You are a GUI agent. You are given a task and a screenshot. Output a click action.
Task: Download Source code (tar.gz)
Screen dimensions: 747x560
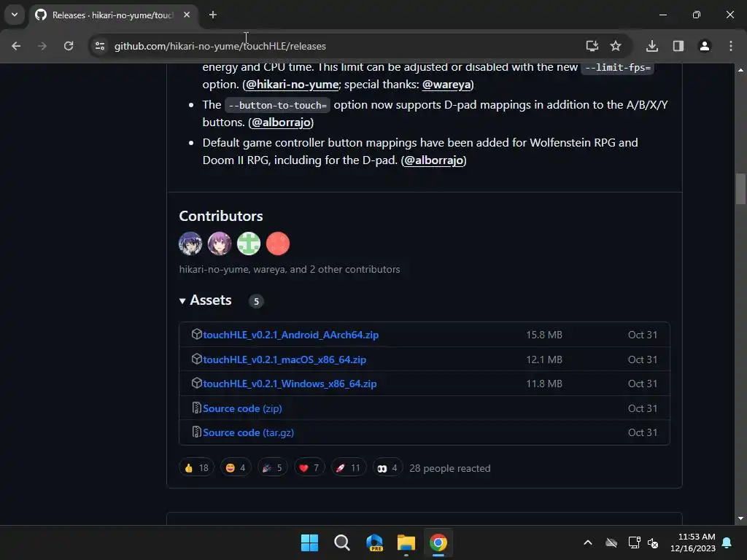click(x=248, y=432)
